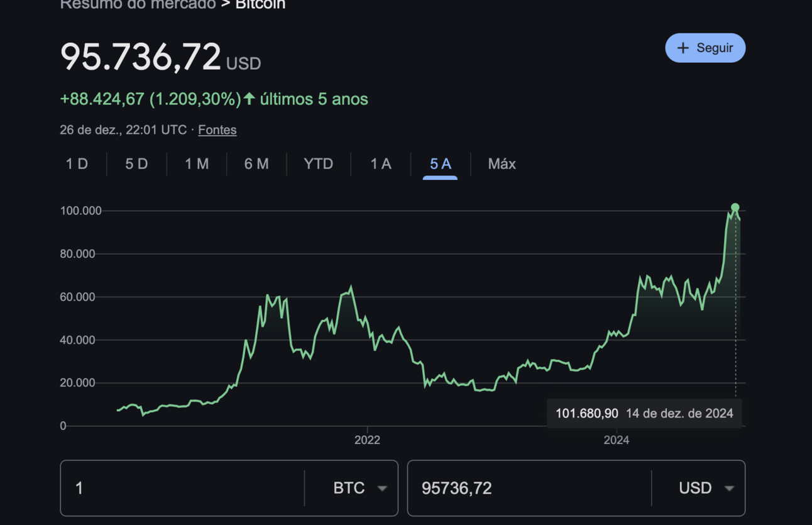Image resolution: width=812 pixels, height=525 pixels.
Task: Click the 100.000 y-axis label
Action: click(x=81, y=211)
